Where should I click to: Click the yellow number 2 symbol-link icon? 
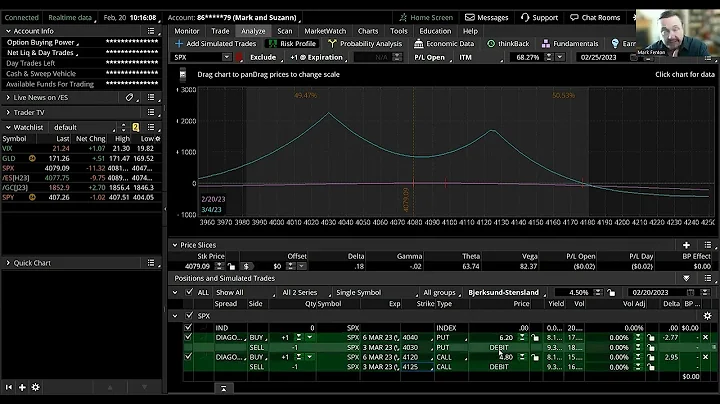tap(135, 127)
